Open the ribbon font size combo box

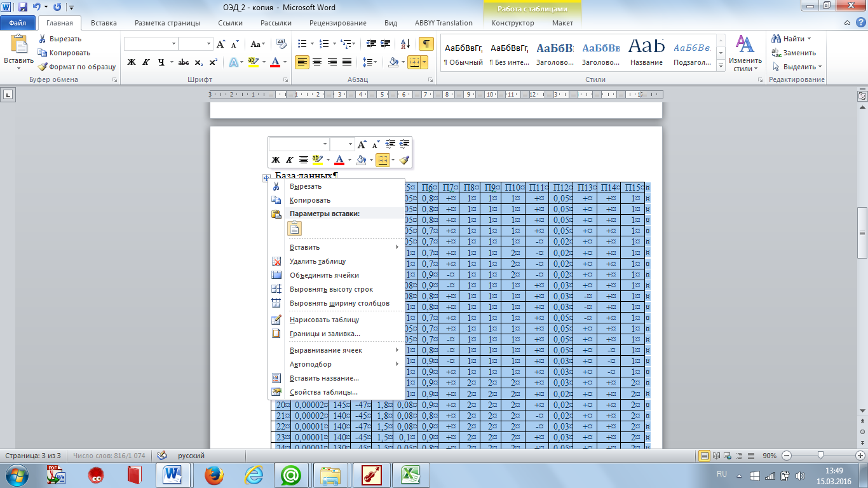[196, 44]
